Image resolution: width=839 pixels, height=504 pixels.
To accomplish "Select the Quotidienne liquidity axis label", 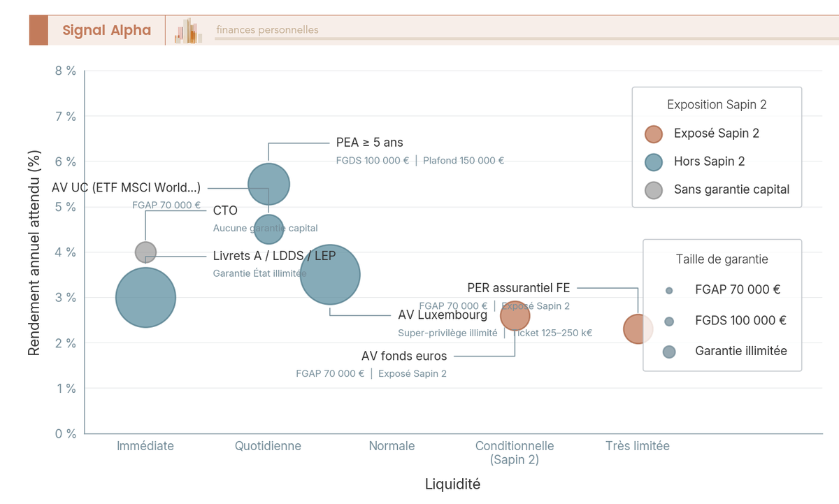I will tap(268, 446).
